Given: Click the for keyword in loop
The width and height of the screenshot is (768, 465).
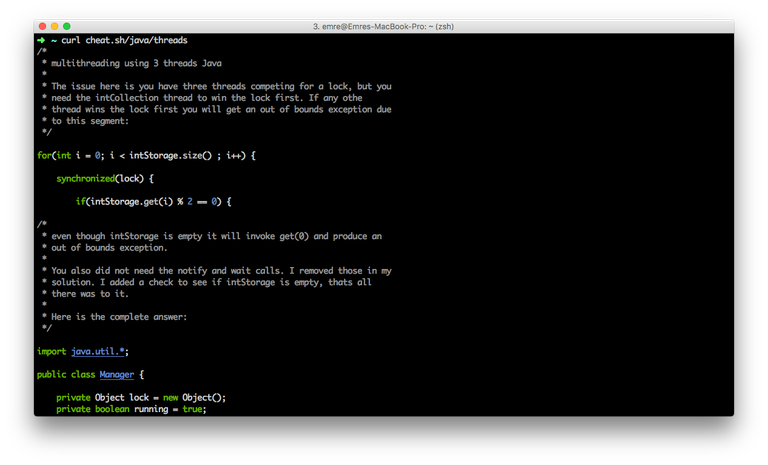Looking at the screenshot, I should coord(44,155).
